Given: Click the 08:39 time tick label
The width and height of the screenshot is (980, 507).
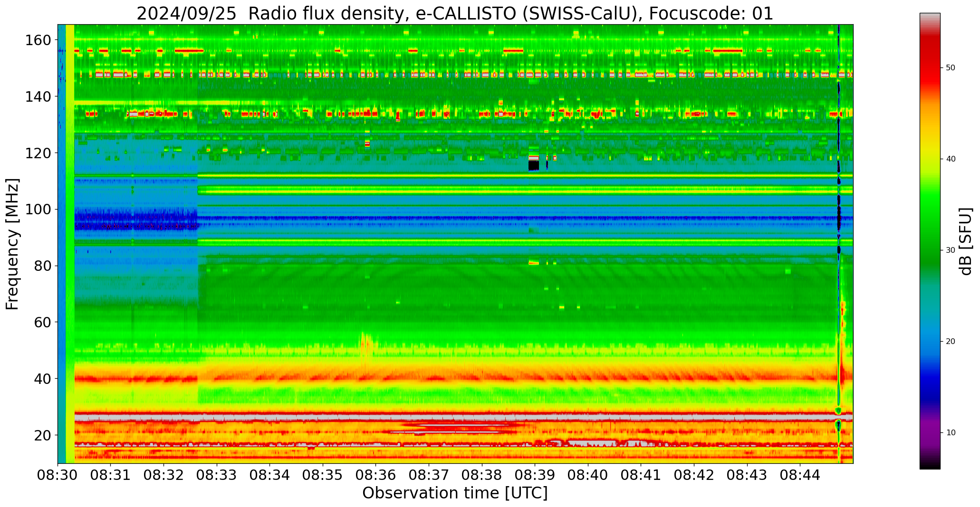Looking at the screenshot, I should pos(535,476).
